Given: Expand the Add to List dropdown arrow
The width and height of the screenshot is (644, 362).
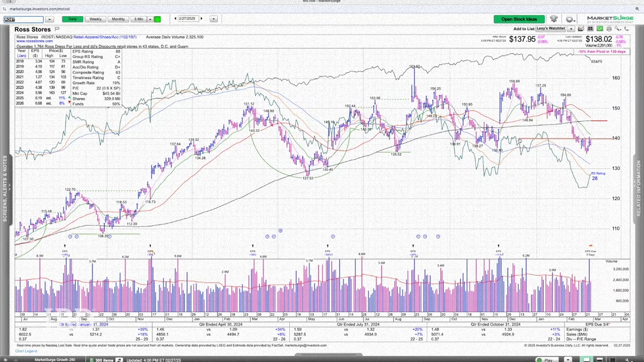Looking at the screenshot, I should (571, 28).
